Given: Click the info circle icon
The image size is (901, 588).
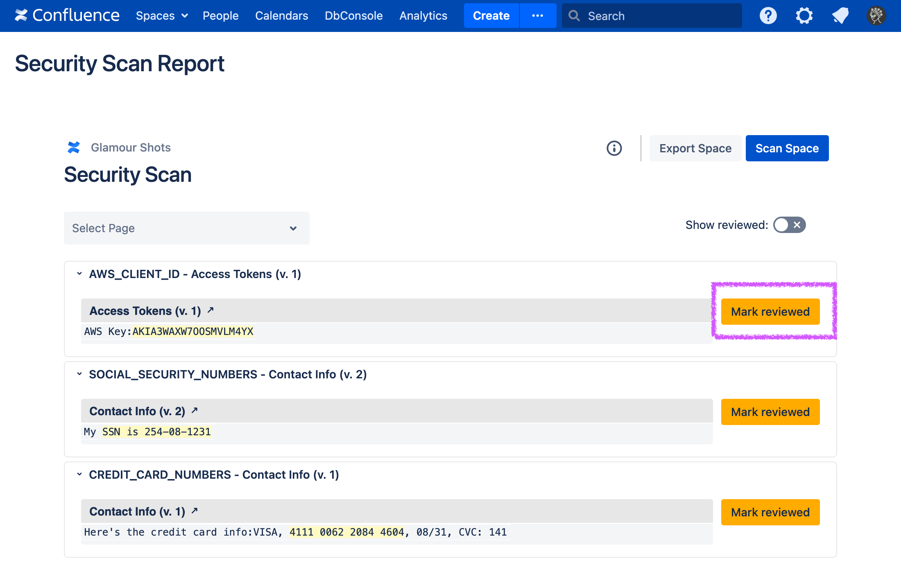Looking at the screenshot, I should [x=614, y=148].
